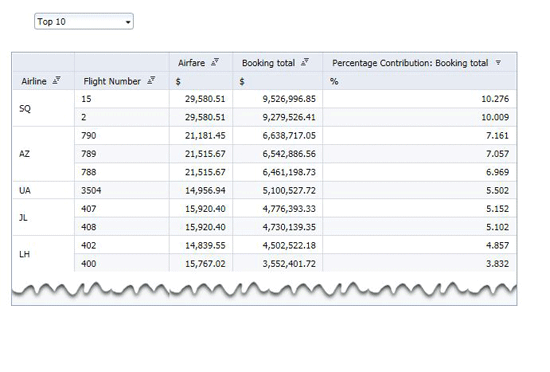Click the sort icon beside Booking total

305,63
